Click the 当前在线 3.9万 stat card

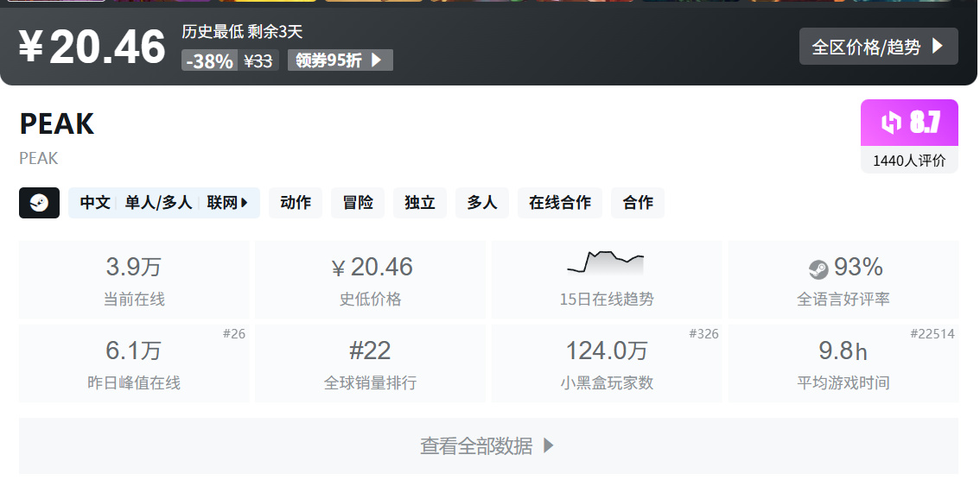point(134,279)
